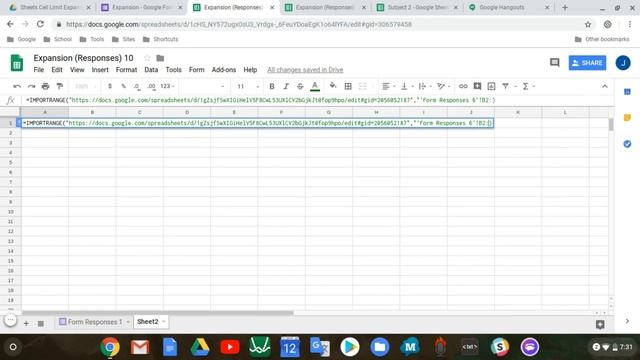Image resolution: width=640 pixels, height=360 pixels.
Task: Toggle italic formatting
Action: coord(286,86)
